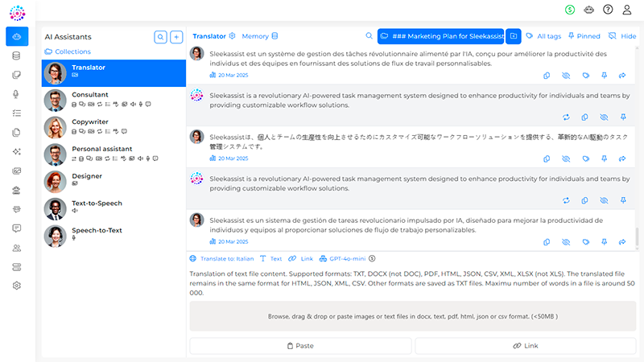
Task: Search the AI Assistants list
Action: 160,37
